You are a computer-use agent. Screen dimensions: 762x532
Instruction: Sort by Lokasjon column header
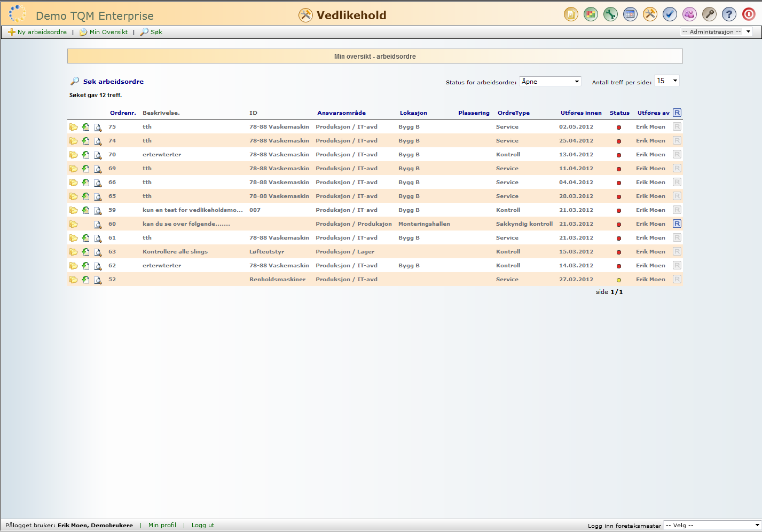(413, 113)
